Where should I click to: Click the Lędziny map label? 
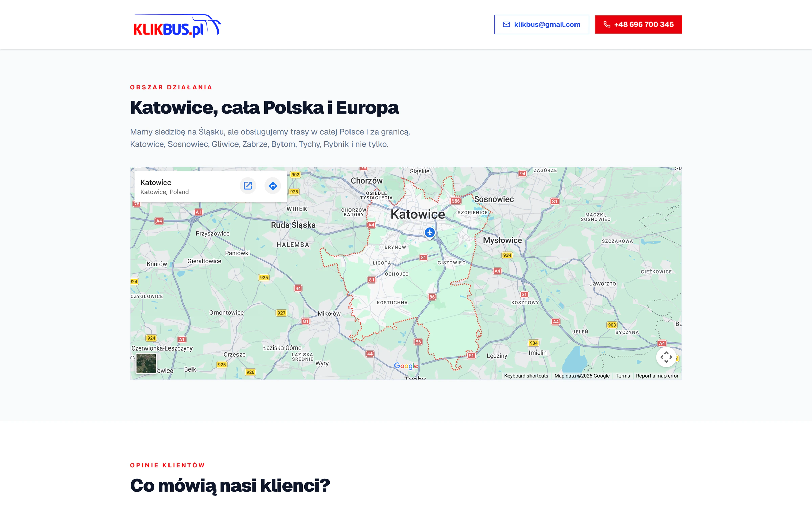497,356
